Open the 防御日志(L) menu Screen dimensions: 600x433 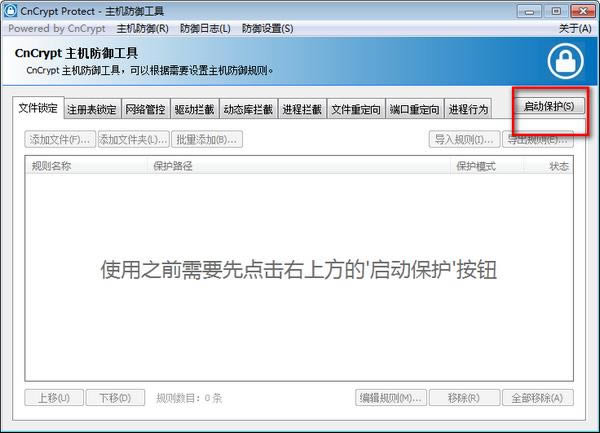(205, 28)
